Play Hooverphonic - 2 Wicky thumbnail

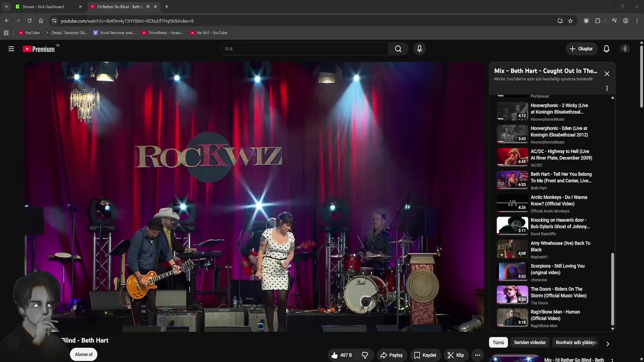click(x=513, y=111)
